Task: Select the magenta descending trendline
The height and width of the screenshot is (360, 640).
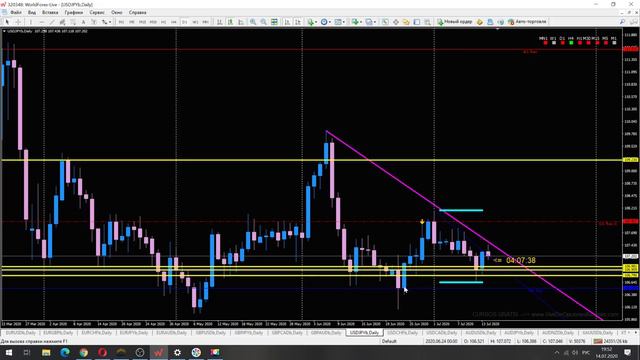Action: click(x=464, y=224)
